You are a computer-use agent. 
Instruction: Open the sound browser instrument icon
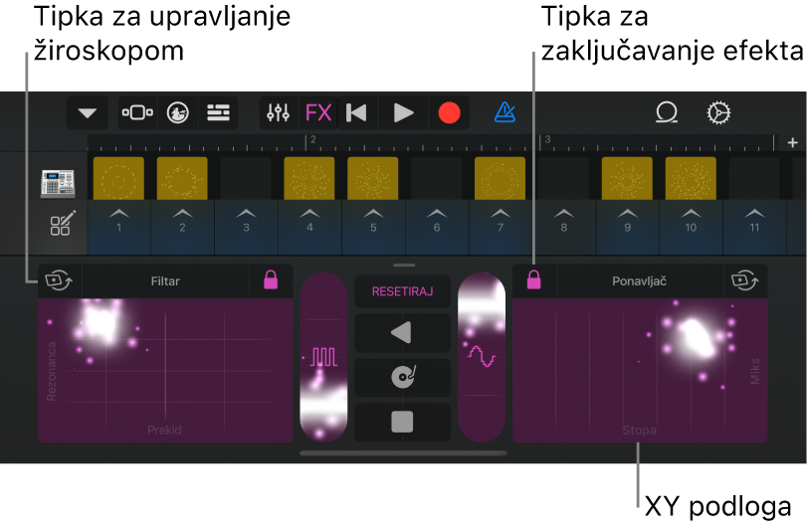[x=178, y=112]
